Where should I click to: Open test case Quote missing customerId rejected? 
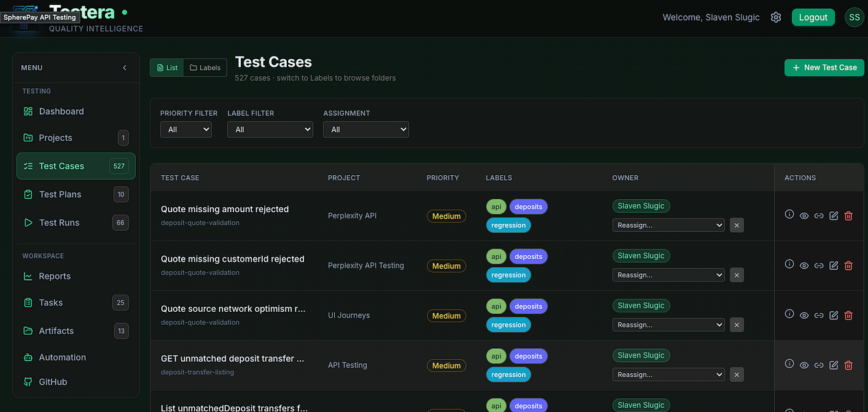click(x=233, y=260)
